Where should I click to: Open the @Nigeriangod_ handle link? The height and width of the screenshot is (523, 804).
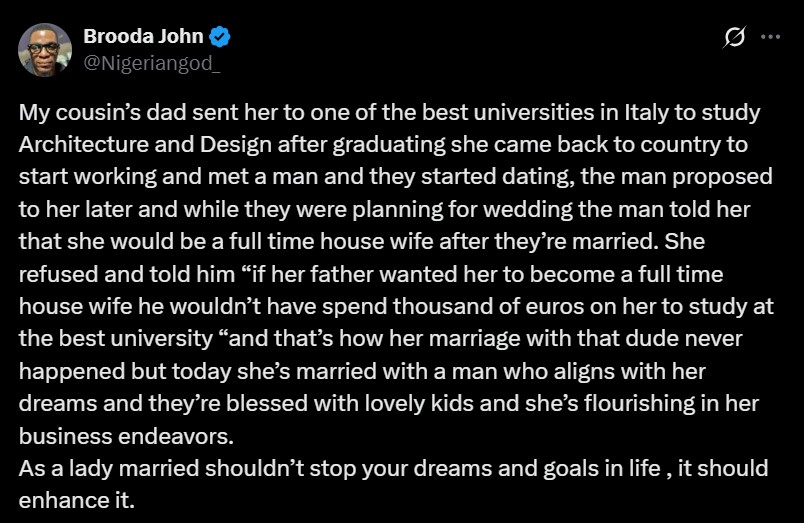click(152, 62)
